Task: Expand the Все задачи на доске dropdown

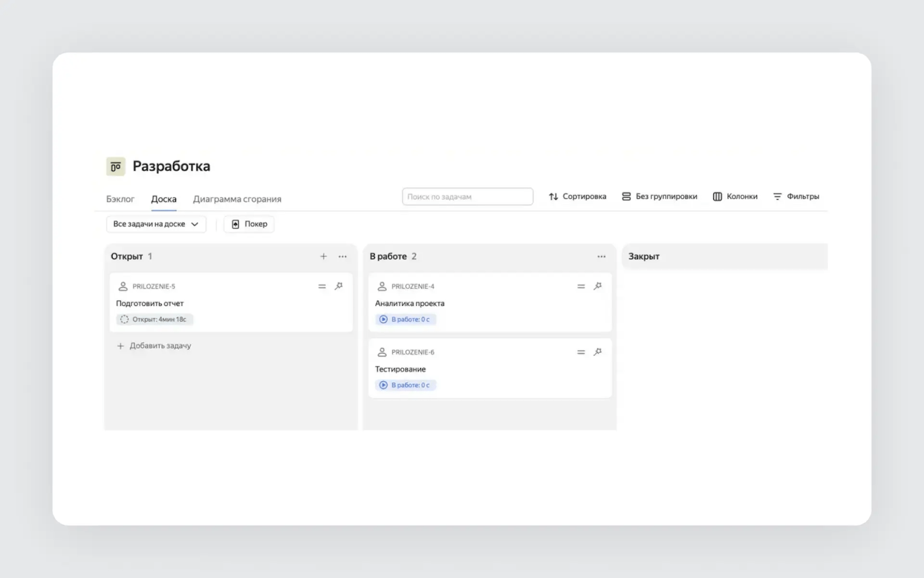Action: coord(156,224)
